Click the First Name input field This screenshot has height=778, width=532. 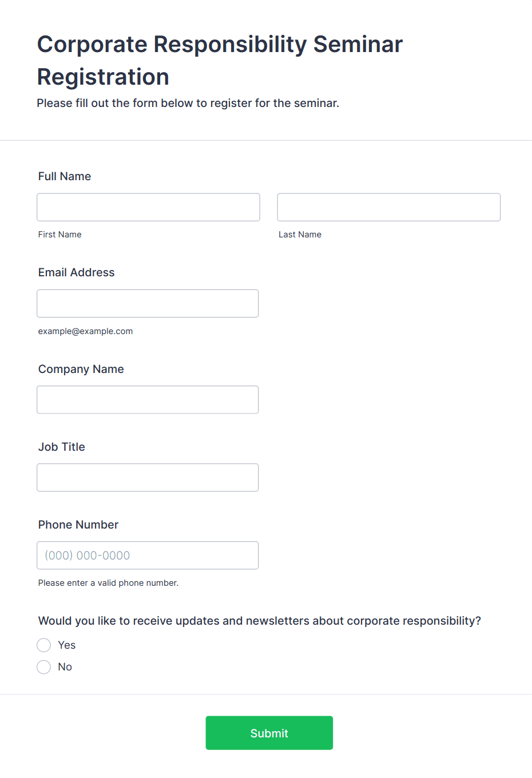pyautogui.click(x=148, y=207)
